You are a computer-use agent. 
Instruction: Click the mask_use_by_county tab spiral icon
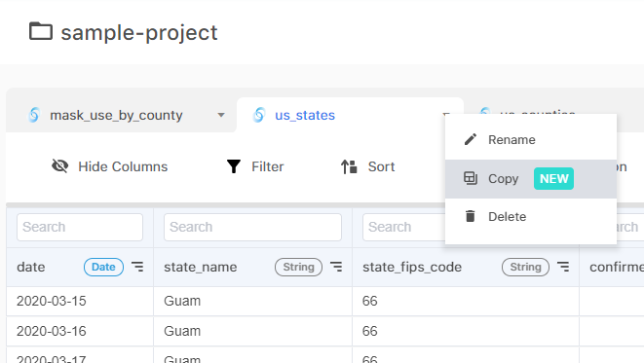[x=34, y=115]
